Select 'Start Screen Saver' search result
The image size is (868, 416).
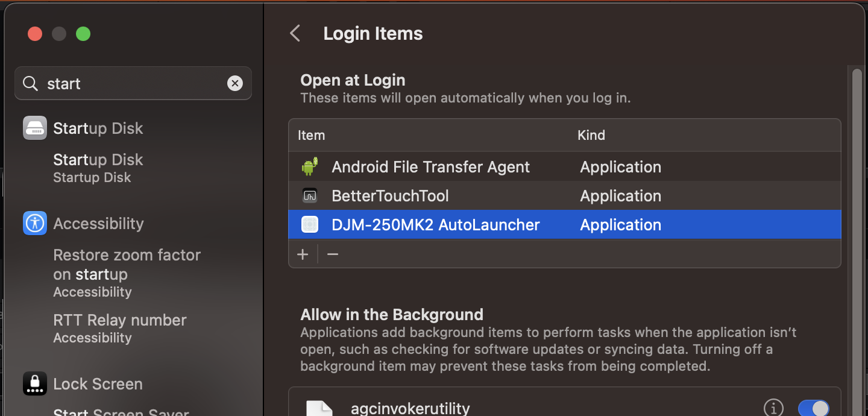point(121,411)
